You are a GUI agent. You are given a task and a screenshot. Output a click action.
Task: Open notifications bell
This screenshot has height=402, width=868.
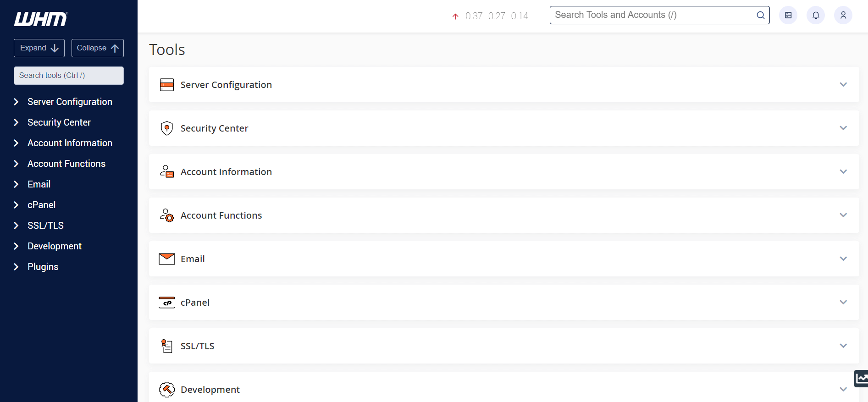point(816,15)
